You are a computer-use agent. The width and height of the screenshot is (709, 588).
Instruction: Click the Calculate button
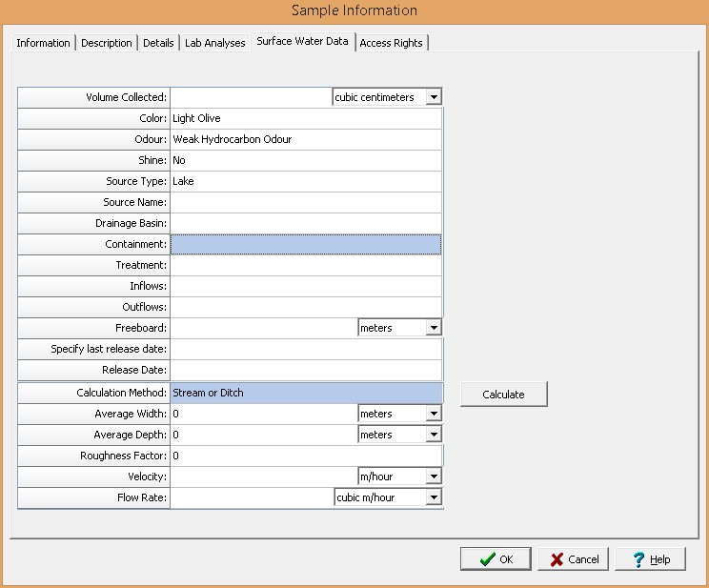tap(503, 395)
